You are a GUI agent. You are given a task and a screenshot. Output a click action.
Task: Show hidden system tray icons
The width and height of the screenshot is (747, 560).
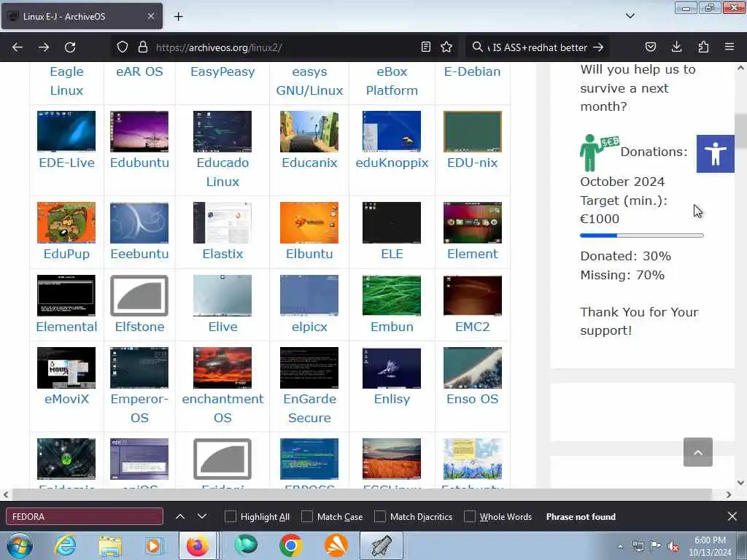pos(620,546)
